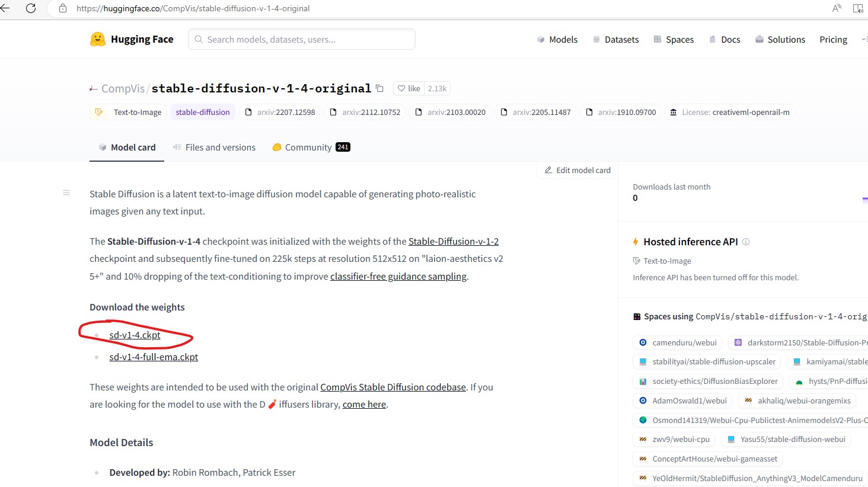The image size is (868, 487).
Task: Switch to Files and versions tab
Action: (x=214, y=147)
